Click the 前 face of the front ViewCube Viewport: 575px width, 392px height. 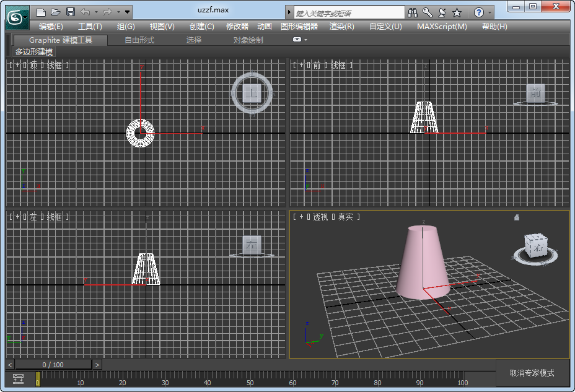tap(535, 93)
